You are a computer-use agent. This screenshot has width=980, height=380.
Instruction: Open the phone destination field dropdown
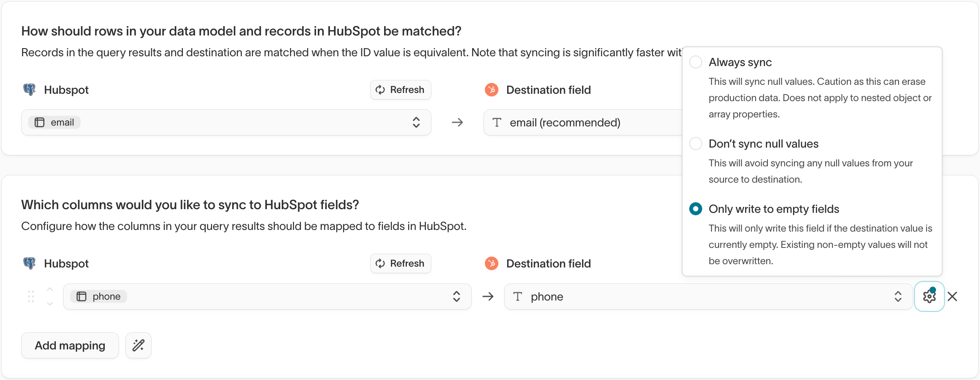tap(898, 296)
